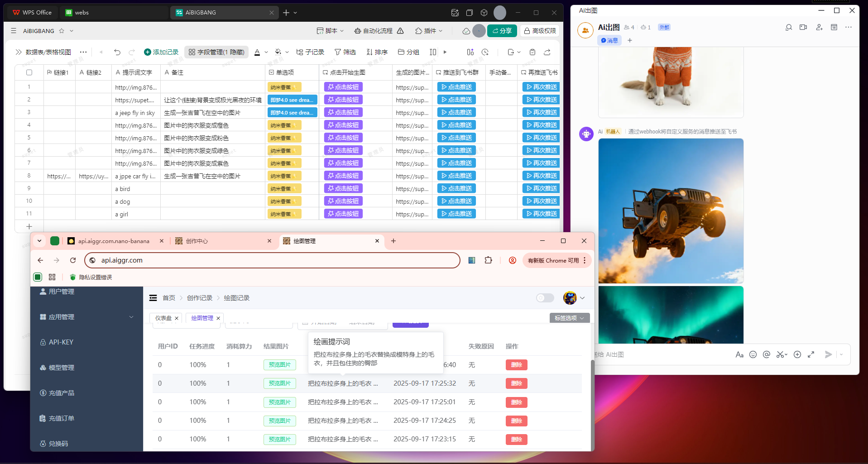Click 再次推送 in row 9
This screenshot has height=464, width=868.
[x=542, y=188]
